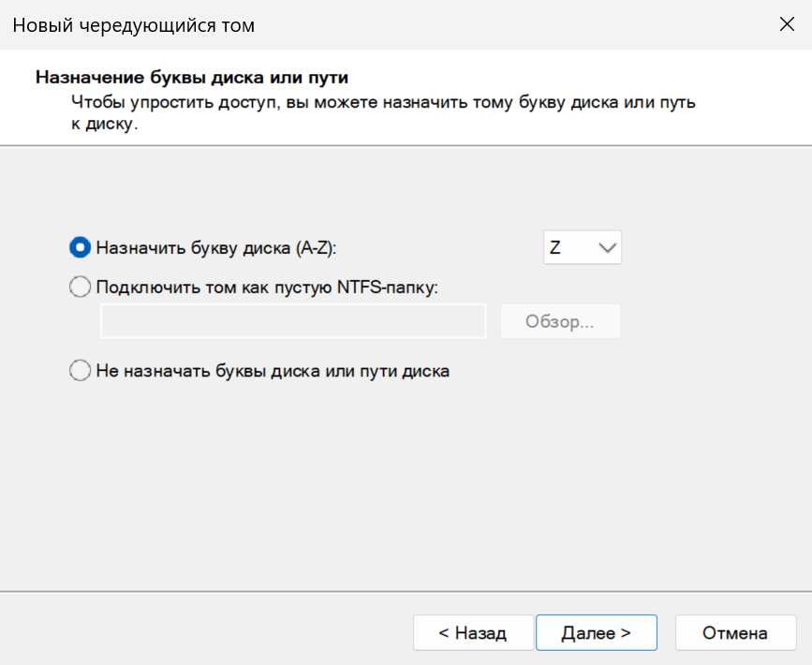Screen dimensions: 812x665
Task: Cancel the wizard with "Отмена"
Action: 735,632
